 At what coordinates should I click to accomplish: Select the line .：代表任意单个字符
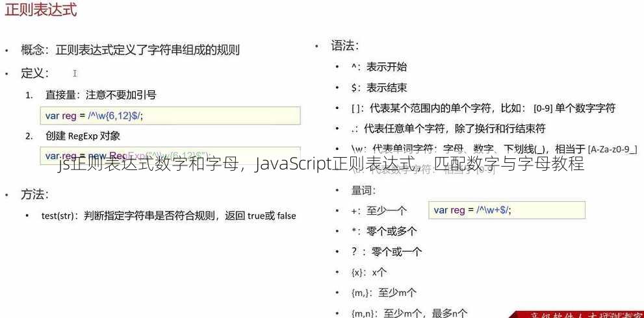click(x=448, y=129)
